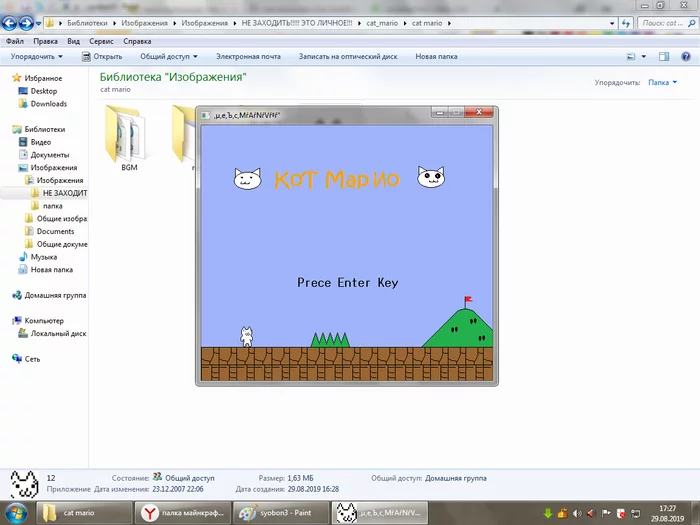Go back with the Explorer back arrow
Image resolution: width=700 pixels, height=525 pixels.
pos(9,23)
